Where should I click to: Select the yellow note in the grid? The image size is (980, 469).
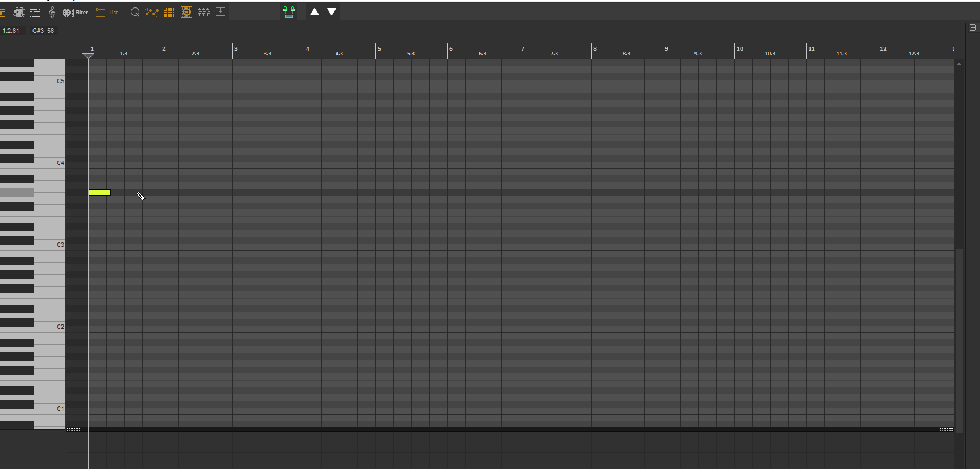(100, 193)
